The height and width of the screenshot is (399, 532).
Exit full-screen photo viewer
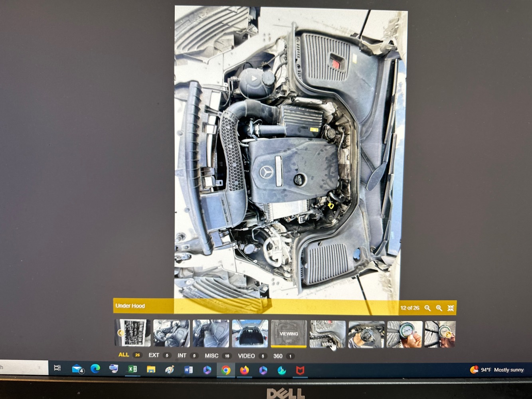[x=451, y=308]
